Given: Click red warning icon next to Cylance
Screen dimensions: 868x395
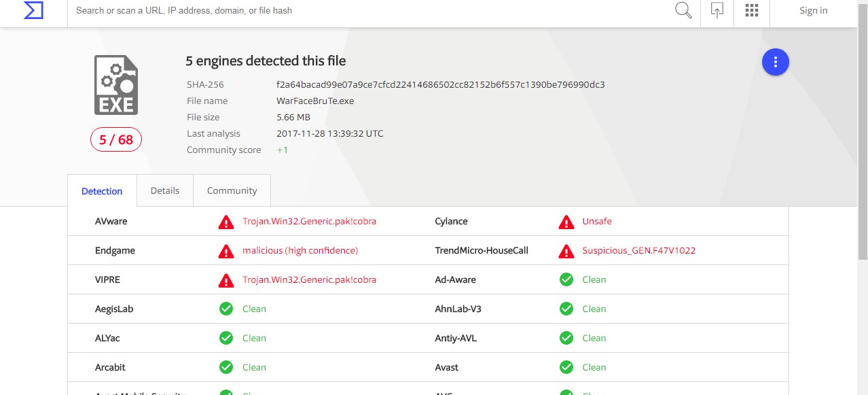Looking at the screenshot, I should pyautogui.click(x=566, y=222).
